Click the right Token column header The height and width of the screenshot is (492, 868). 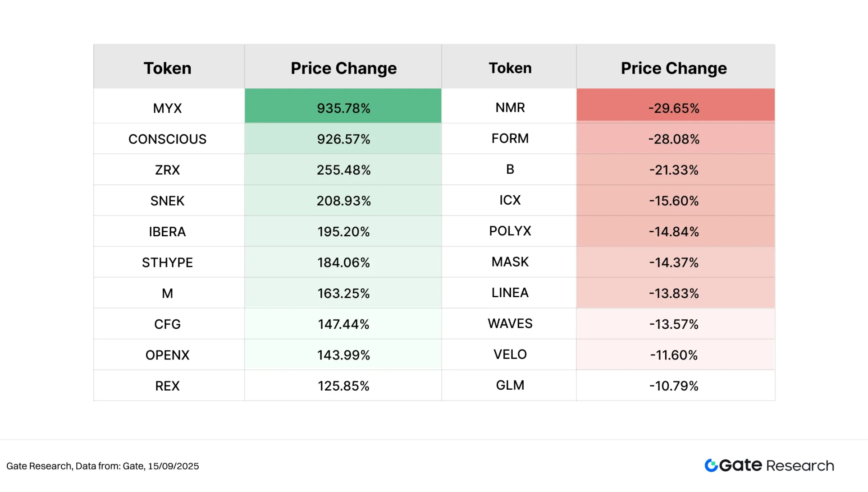point(510,68)
